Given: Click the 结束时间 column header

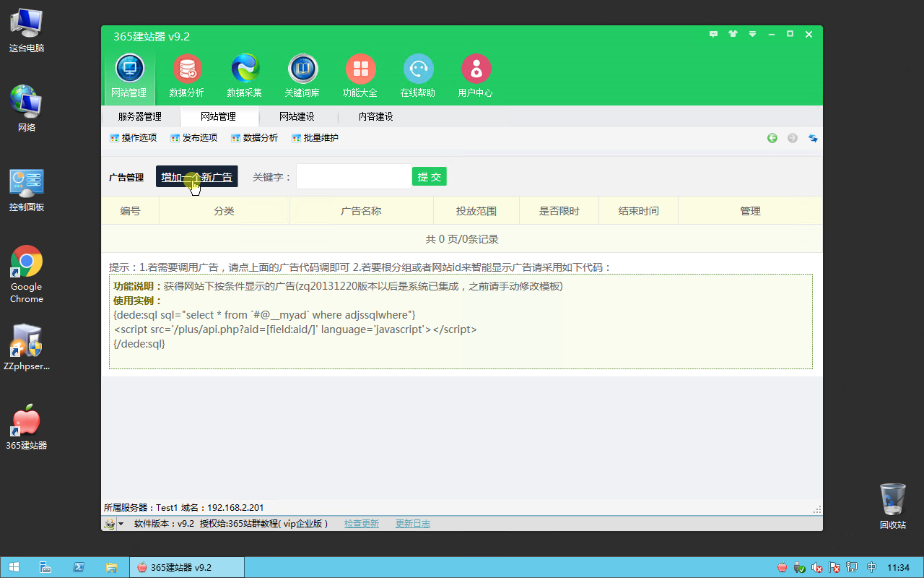Looking at the screenshot, I should pos(639,211).
